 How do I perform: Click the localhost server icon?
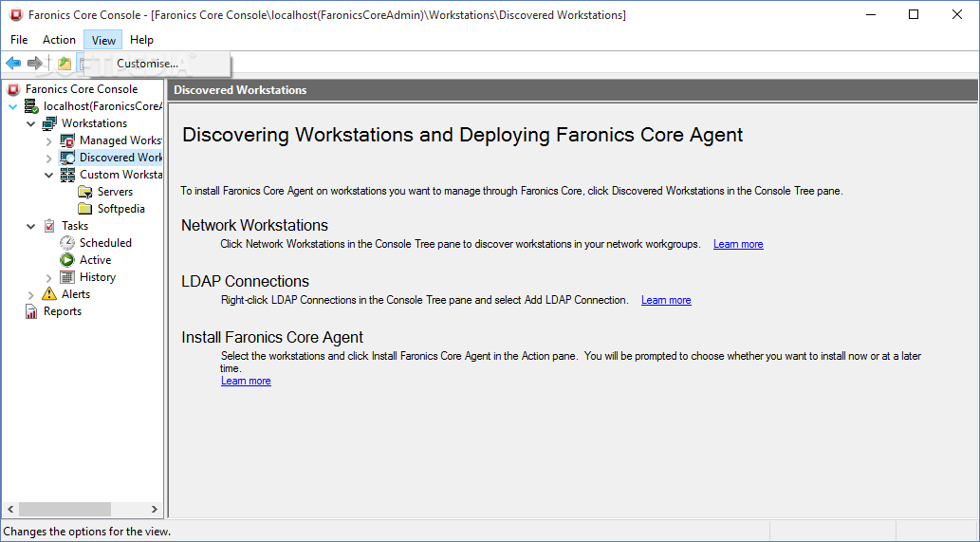point(31,106)
